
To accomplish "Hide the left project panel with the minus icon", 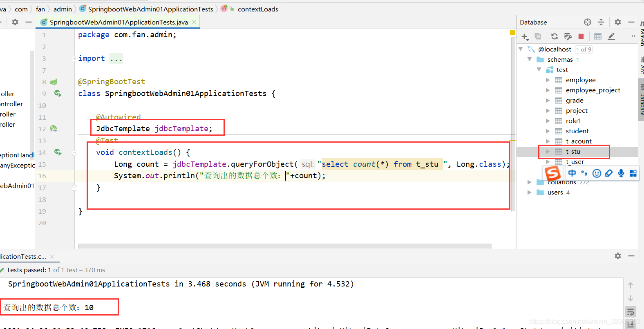I will coord(29,22).
